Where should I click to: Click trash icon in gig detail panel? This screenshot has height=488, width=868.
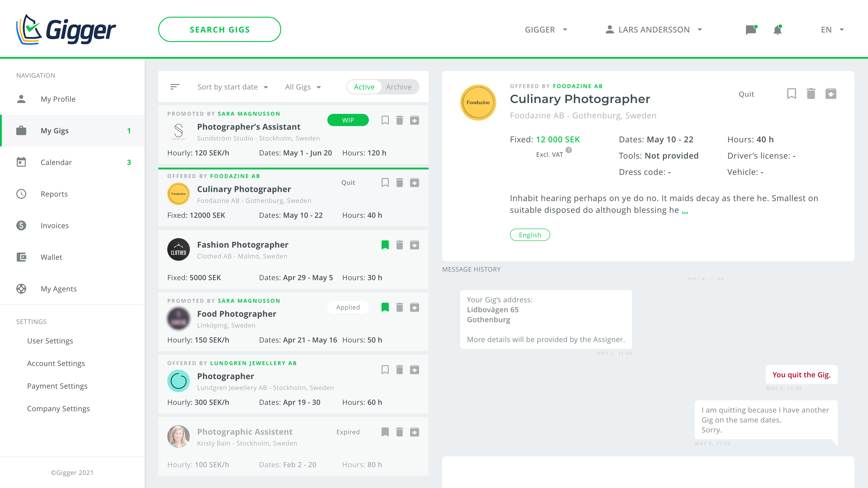coord(811,94)
